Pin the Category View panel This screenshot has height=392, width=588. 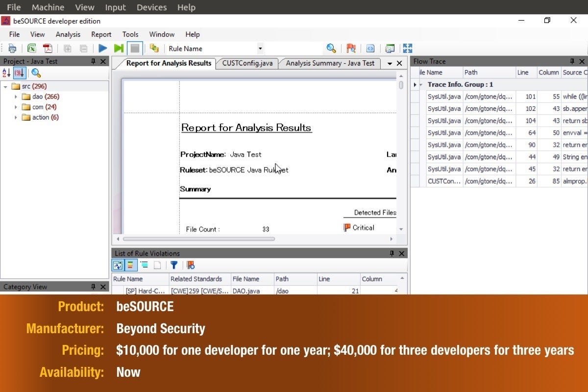[x=93, y=287]
